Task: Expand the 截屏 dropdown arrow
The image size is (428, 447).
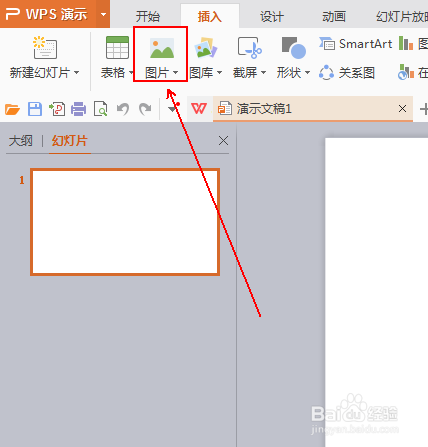Action: pyautogui.click(x=263, y=72)
